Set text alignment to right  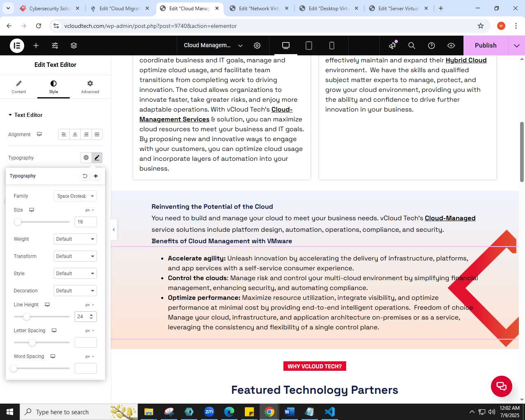[x=86, y=135]
